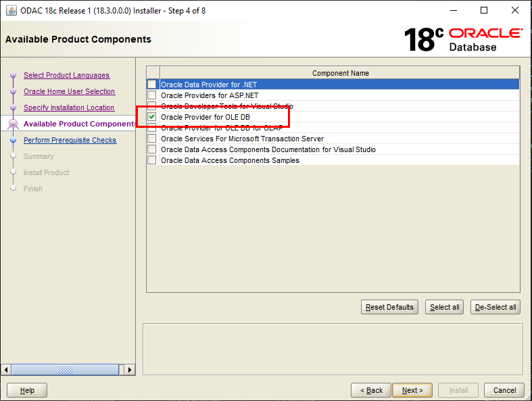Select Oracle Services For Microsoft Transaction Server text
532x401 pixels.
242,139
